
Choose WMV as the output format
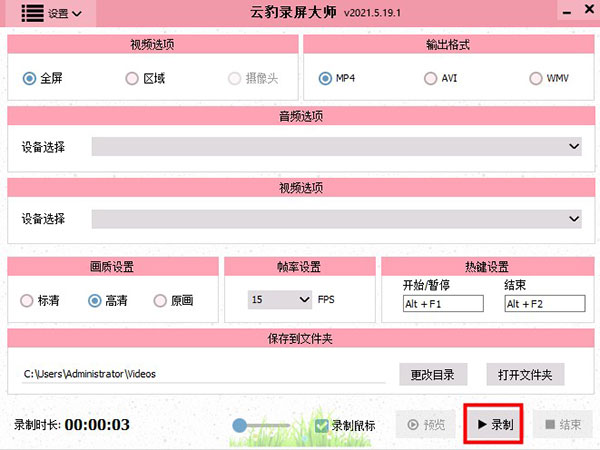(536, 78)
